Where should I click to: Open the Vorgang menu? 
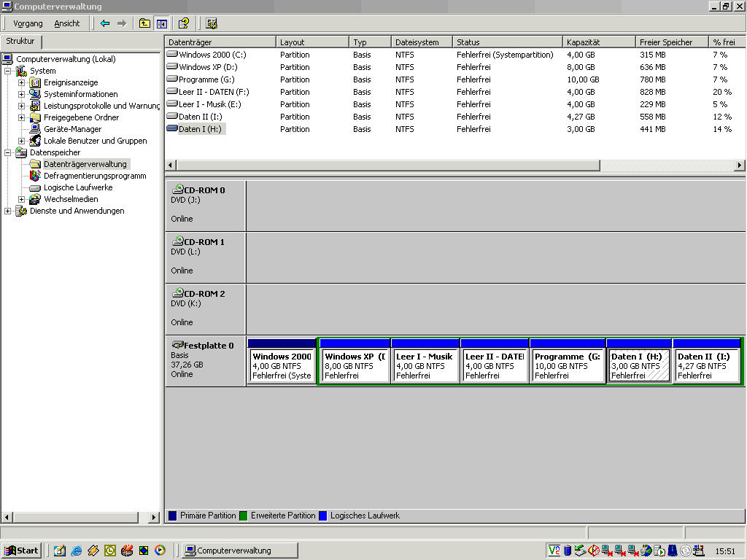click(28, 23)
